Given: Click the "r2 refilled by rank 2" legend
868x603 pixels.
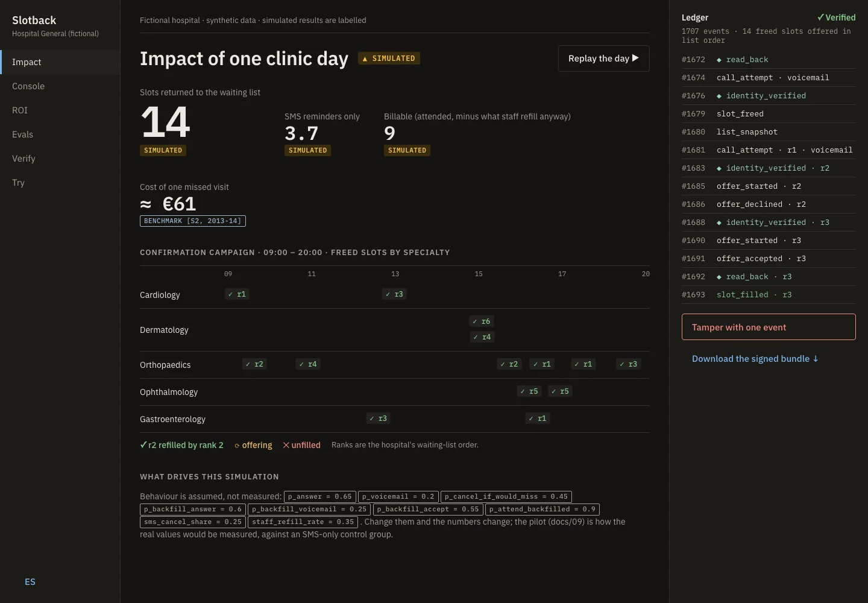Looking at the screenshot, I should pyautogui.click(x=181, y=445).
